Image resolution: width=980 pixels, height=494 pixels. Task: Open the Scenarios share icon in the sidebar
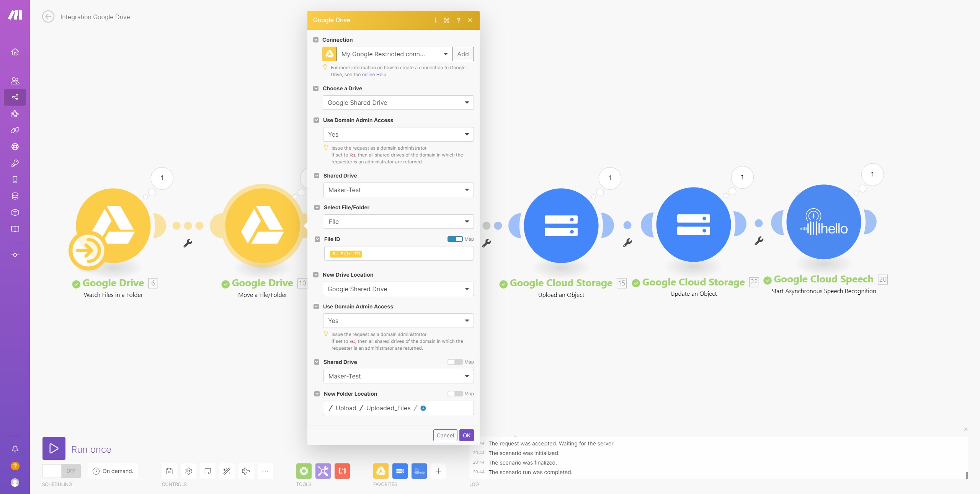(15, 97)
